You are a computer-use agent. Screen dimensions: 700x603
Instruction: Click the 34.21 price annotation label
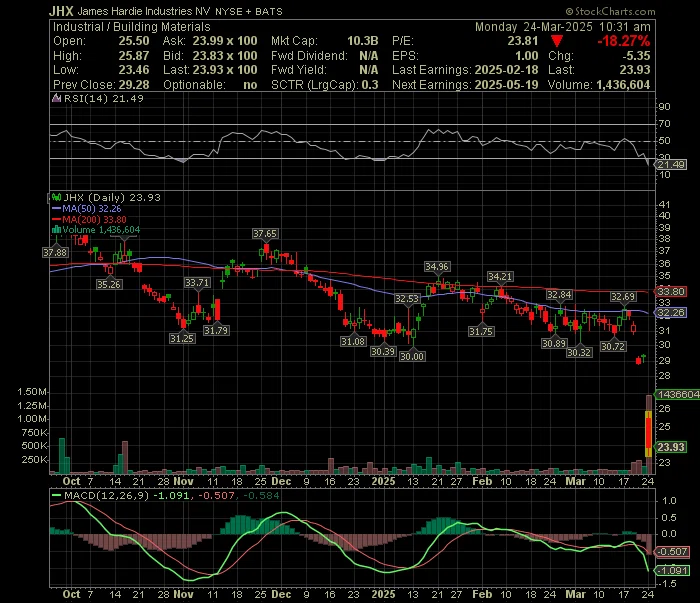tap(500, 277)
